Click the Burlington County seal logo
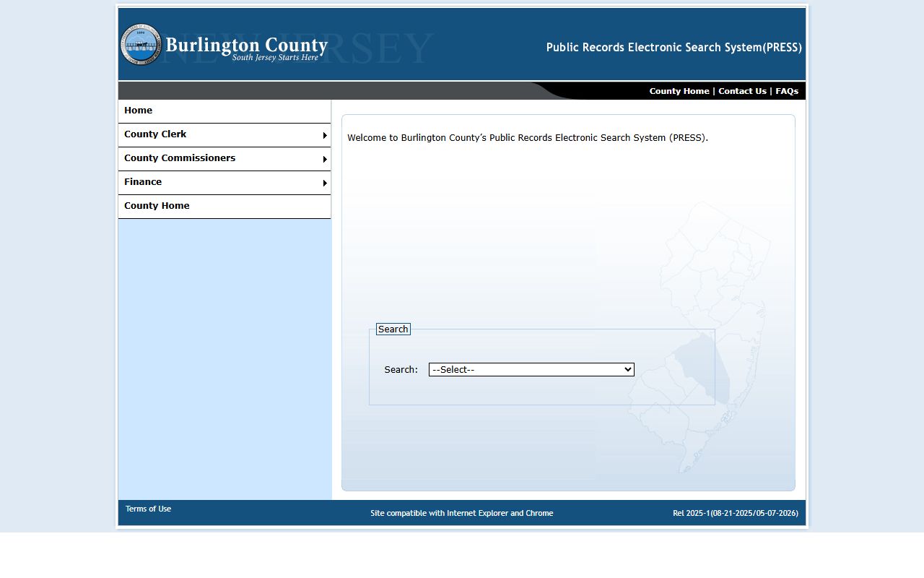Image resolution: width=924 pixels, height=578 pixels. 141,44
